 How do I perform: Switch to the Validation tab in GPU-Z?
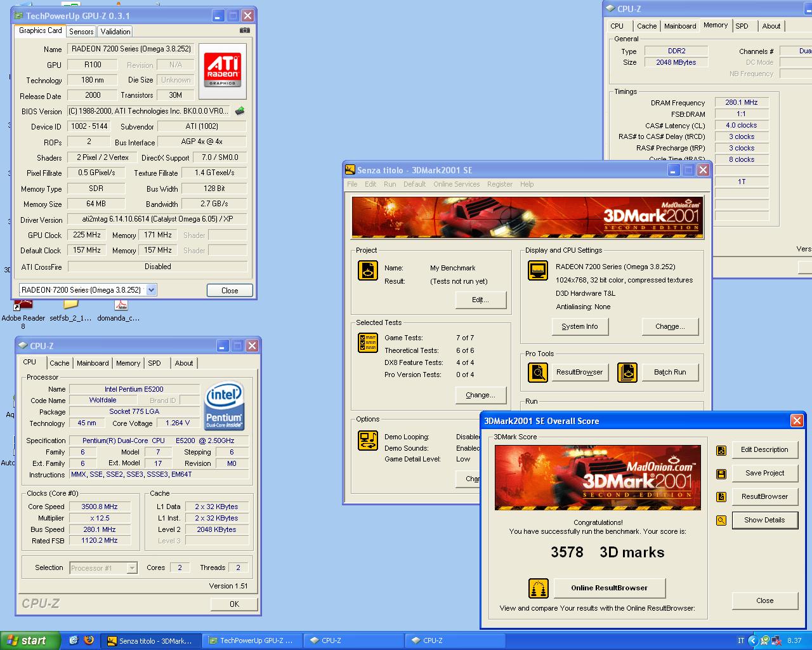tap(115, 31)
